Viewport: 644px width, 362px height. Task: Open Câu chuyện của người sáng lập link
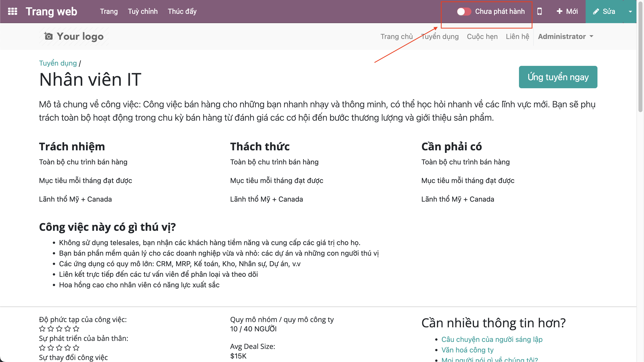click(492, 339)
